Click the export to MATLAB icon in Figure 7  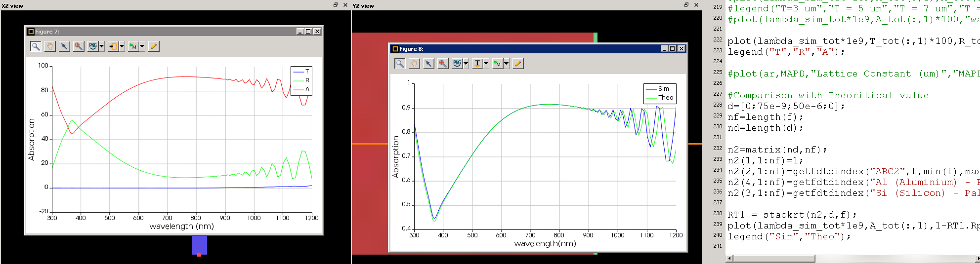click(x=133, y=46)
